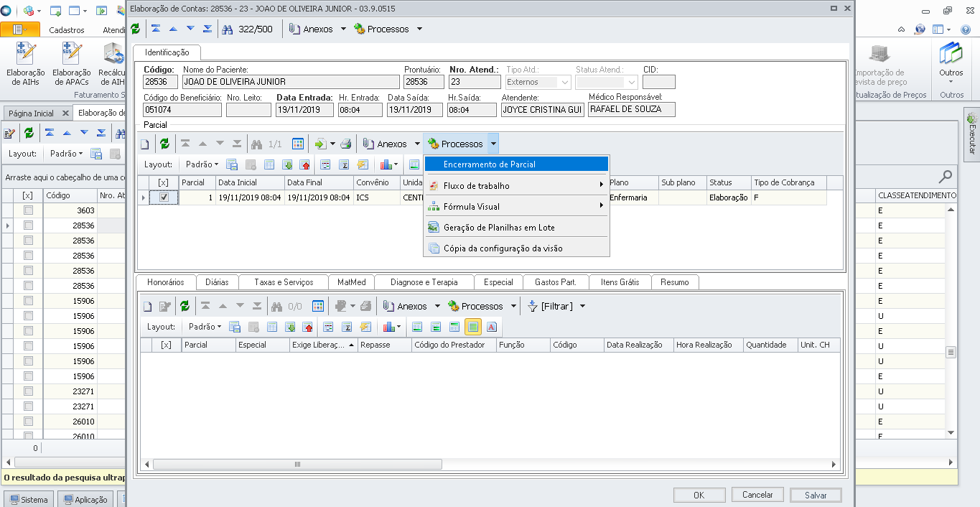Create new record in Parcial toolbar
The image size is (980, 507).
pos(144,144)
